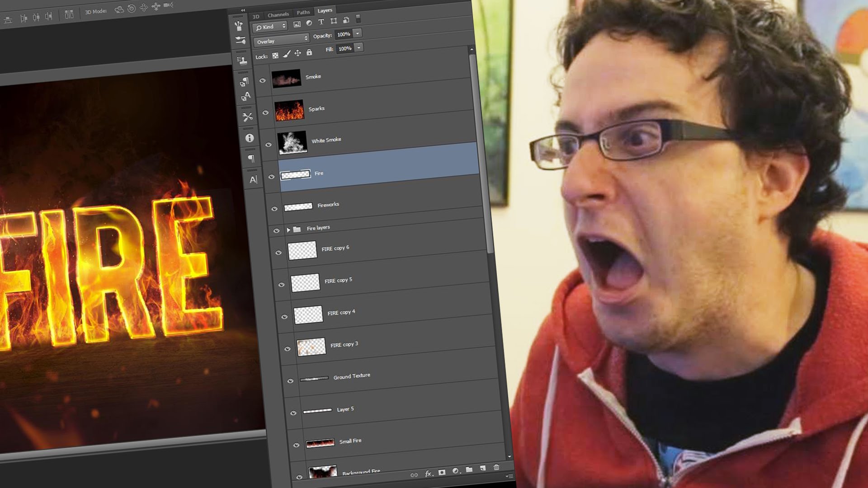
Task: Hide the Fire layers group
Action: pos(277,230)
